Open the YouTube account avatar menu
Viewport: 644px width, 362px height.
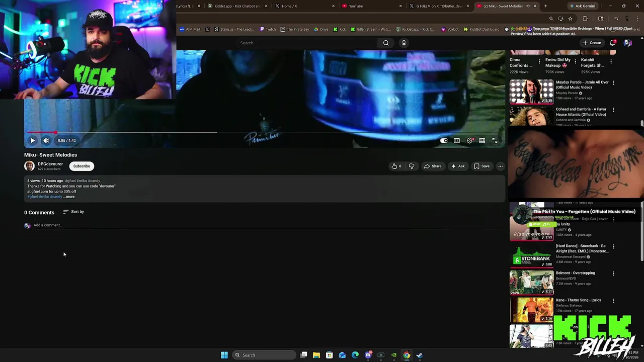pyautogui.click(x=627, y=43)
